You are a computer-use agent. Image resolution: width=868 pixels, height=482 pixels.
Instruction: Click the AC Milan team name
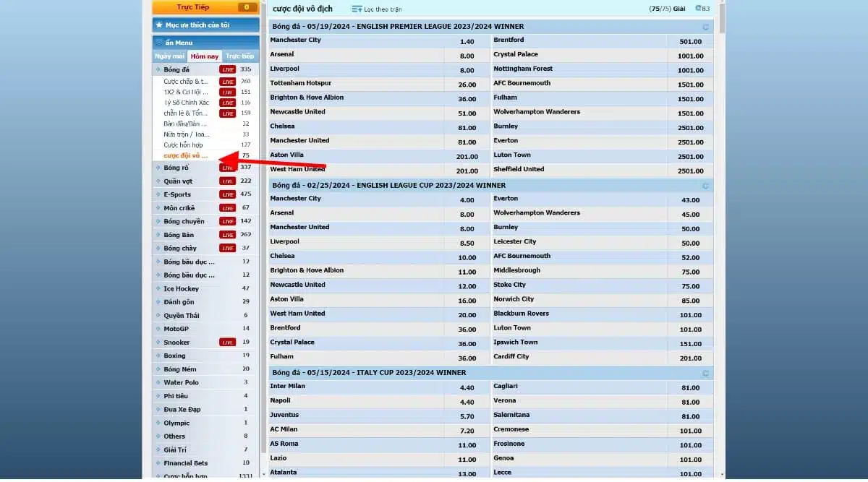pyautogui.click(x=283, y=429)
